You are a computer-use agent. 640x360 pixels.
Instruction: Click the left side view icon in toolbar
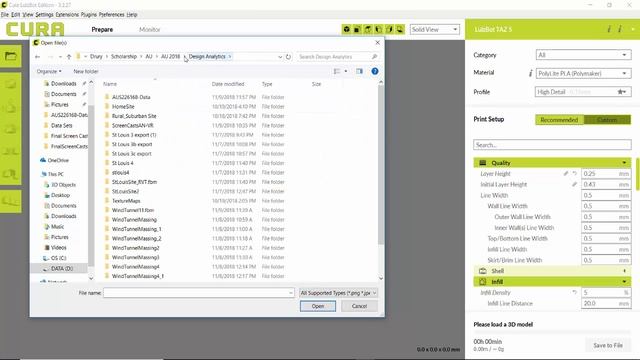coord(378,29)
